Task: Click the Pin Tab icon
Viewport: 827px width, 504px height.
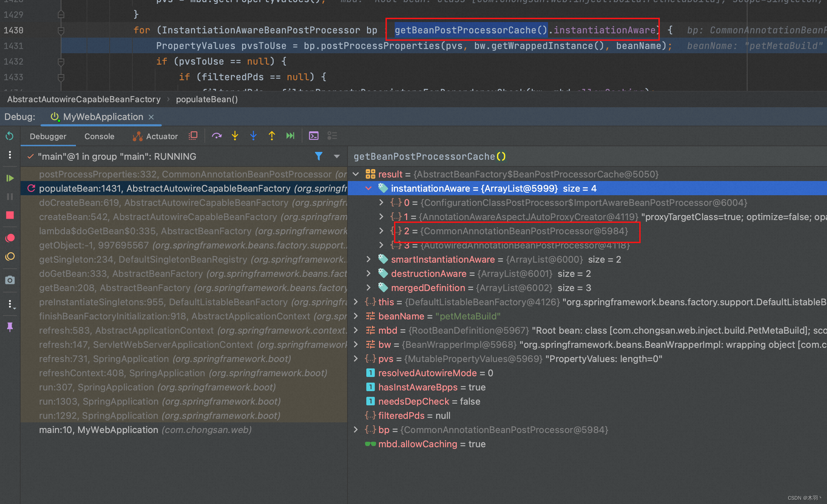Action: click(x=10, y=327)
